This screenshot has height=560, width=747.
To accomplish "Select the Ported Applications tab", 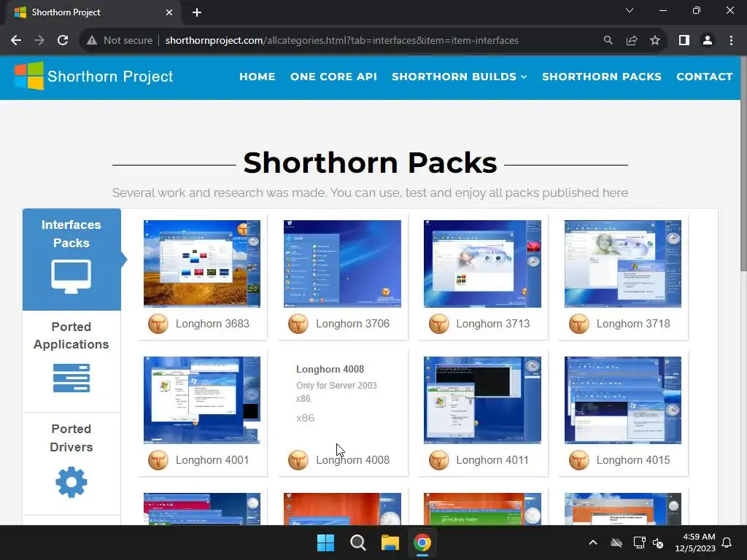I will pyautogui.click(x=71, y=362).
